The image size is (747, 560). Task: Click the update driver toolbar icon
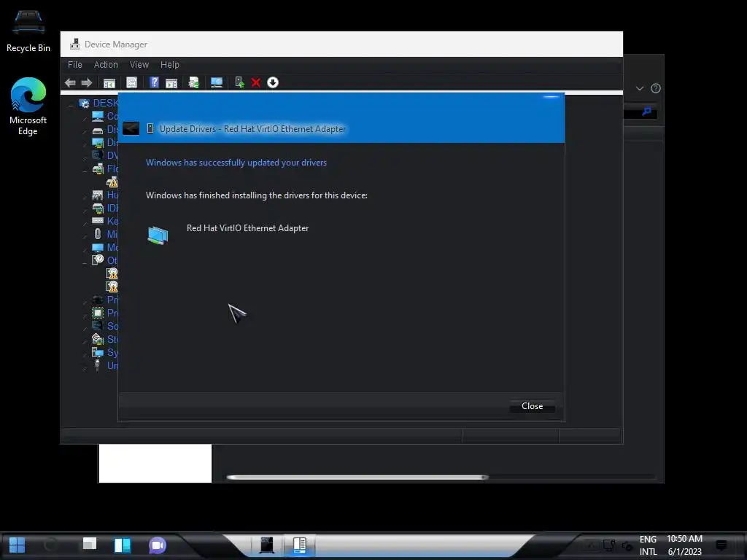point(239,83)
